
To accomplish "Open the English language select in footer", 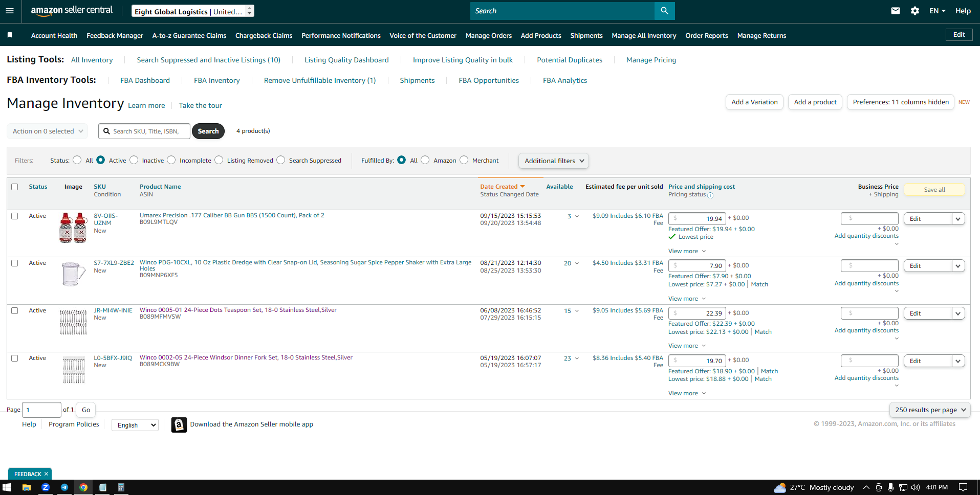I will (x=135, y=425).
